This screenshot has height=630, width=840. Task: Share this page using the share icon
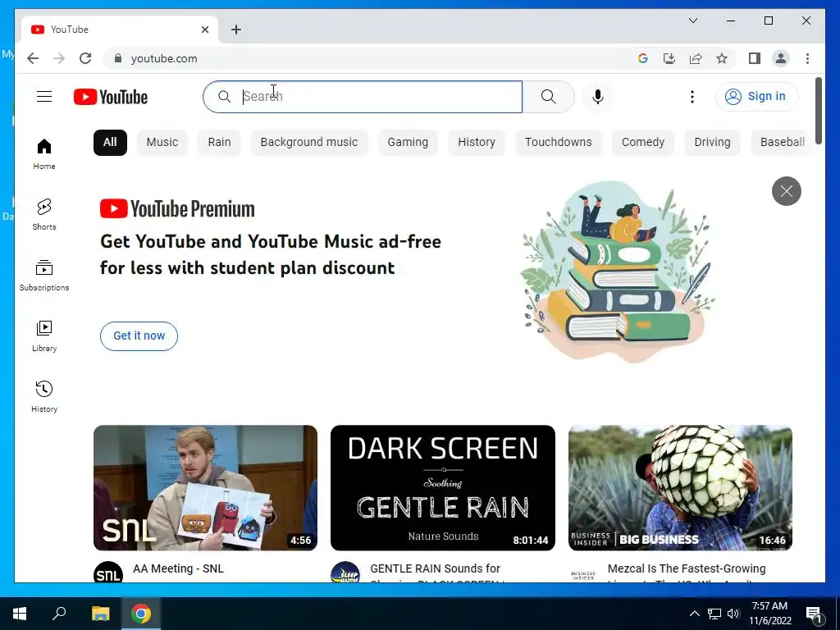[x=696, y=58]
